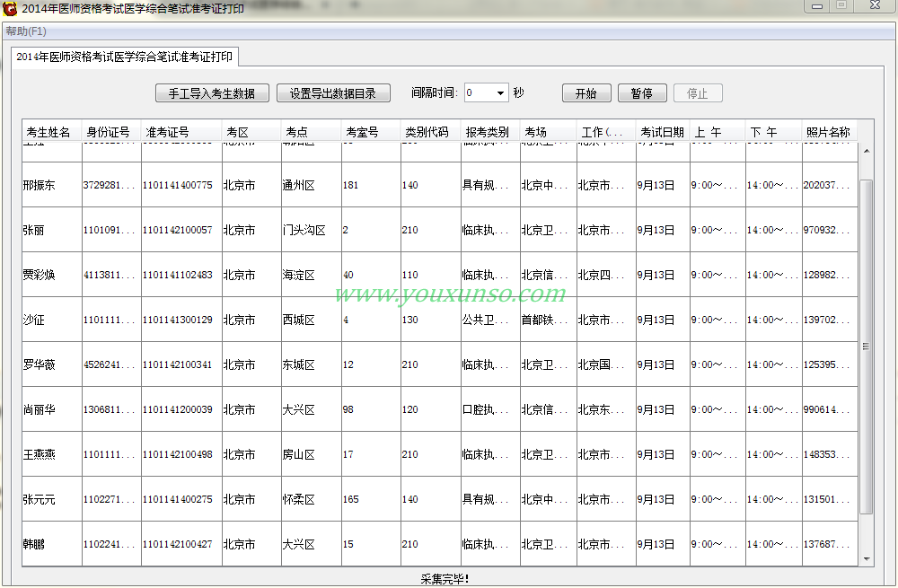The width and height of the screenshot is (898, 588).
Task: Close the application window
Action: click(874, 5)
